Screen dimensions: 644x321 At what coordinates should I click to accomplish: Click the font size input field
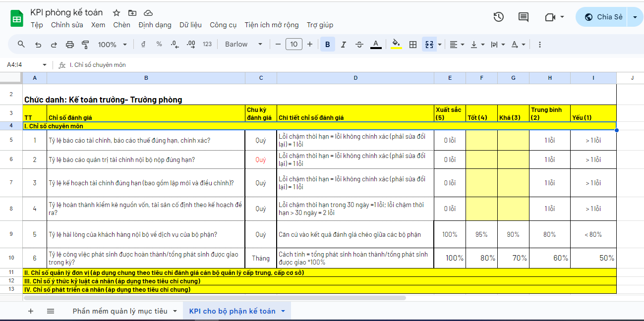(293, 45)
